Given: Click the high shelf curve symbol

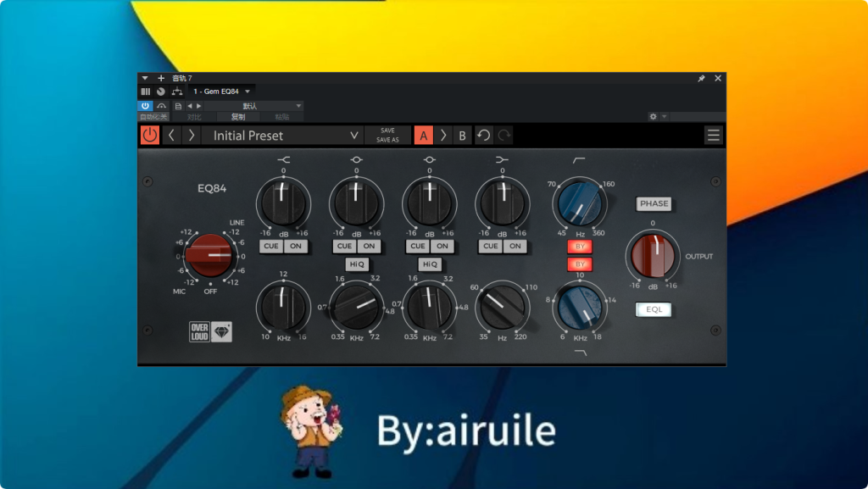Looking at the screenshot, I should [283, 160].
